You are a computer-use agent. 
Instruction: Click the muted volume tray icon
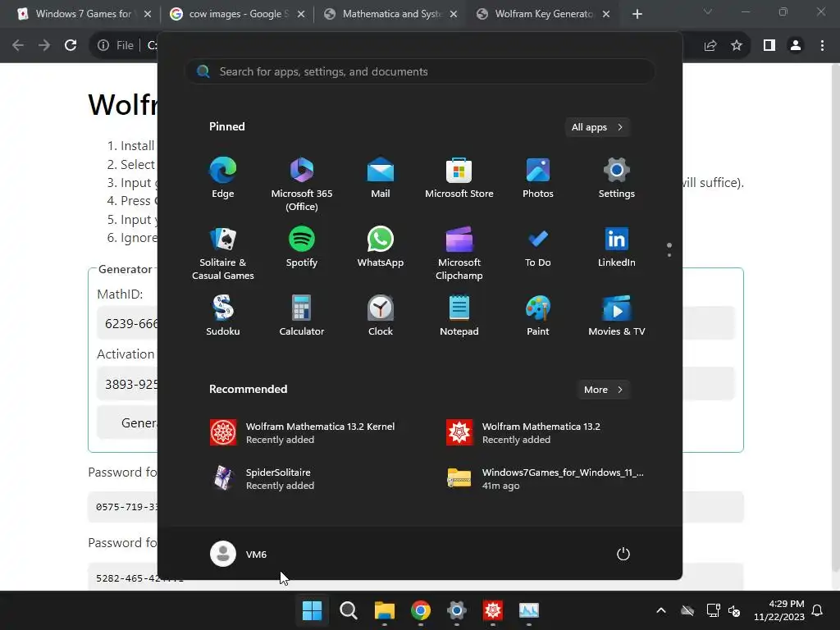pyautogui.click(x=734, y=610)
